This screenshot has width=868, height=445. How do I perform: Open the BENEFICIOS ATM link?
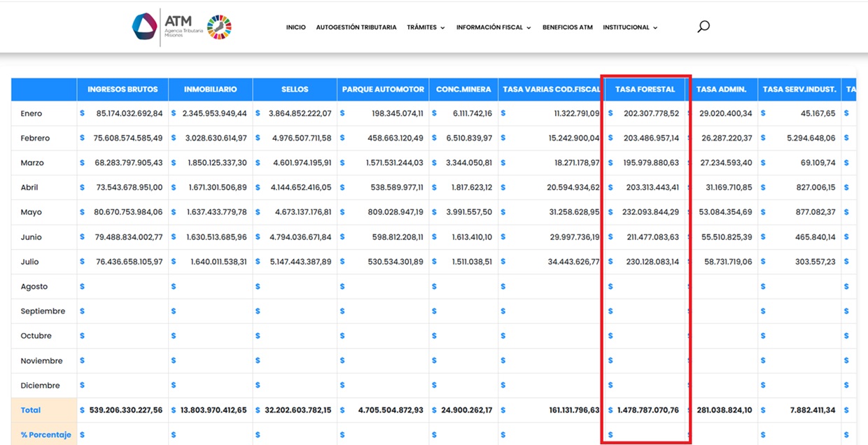(567, 27)
